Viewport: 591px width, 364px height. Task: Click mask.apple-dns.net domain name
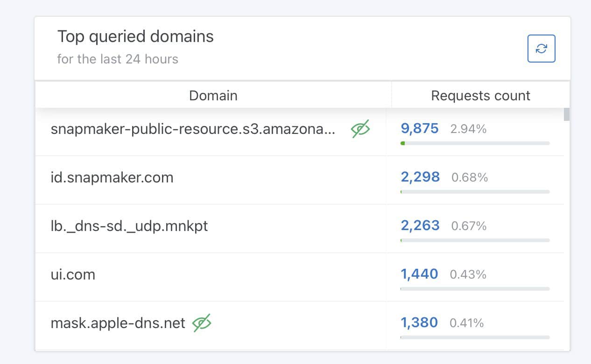coord(118,323)
